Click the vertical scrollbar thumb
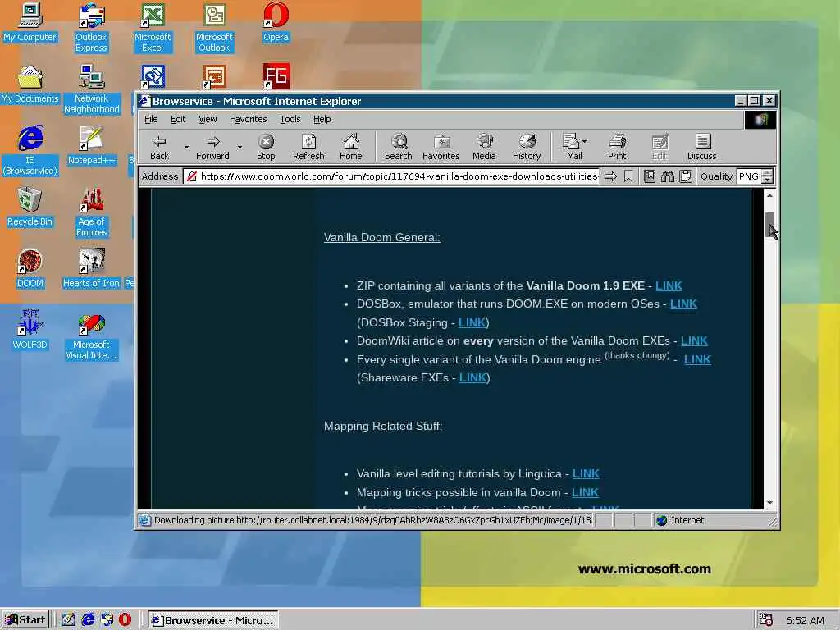840x630 pixels. [769, 224]
